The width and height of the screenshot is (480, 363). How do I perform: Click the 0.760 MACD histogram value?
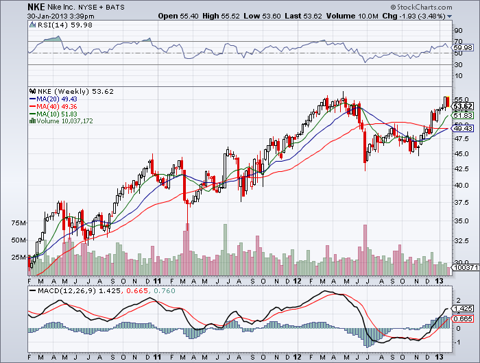pos(164,291)
